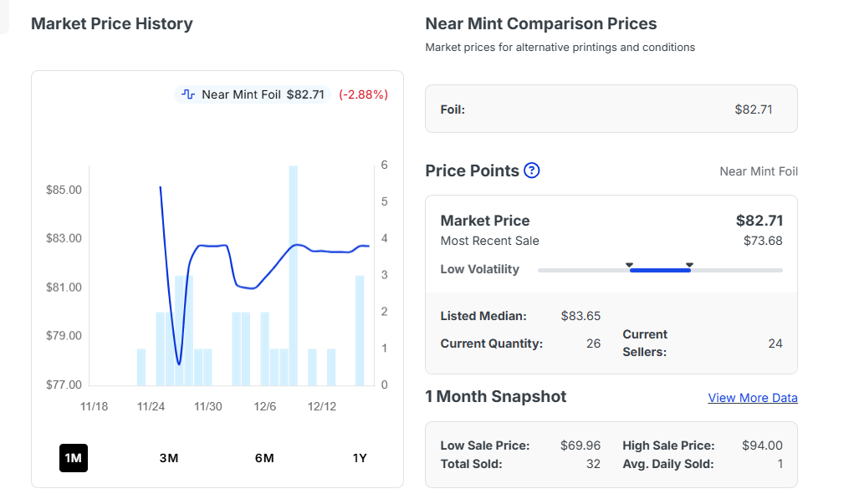
Task: Click the Listed Median $83.65 value
Action: [x=580, y=316]
